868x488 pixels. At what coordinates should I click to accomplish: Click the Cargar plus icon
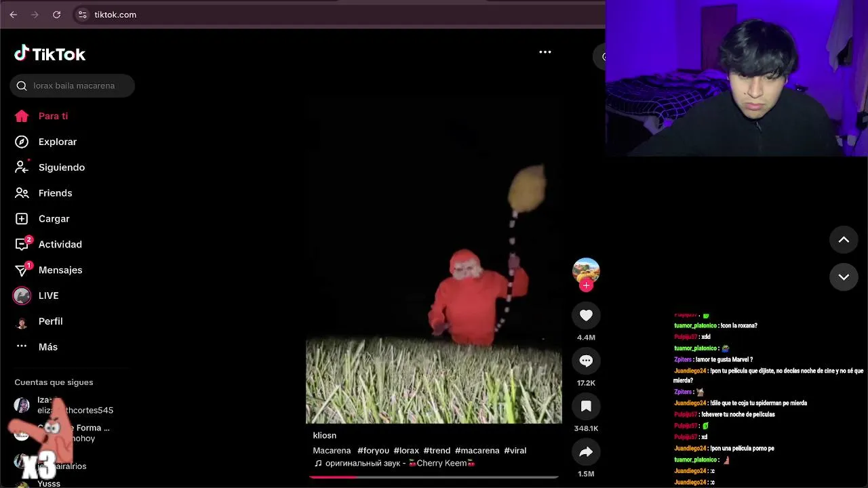coord(22,219)
